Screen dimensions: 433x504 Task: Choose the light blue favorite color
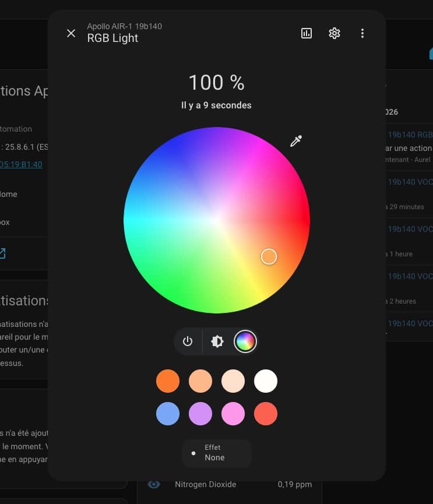point(168,414)
